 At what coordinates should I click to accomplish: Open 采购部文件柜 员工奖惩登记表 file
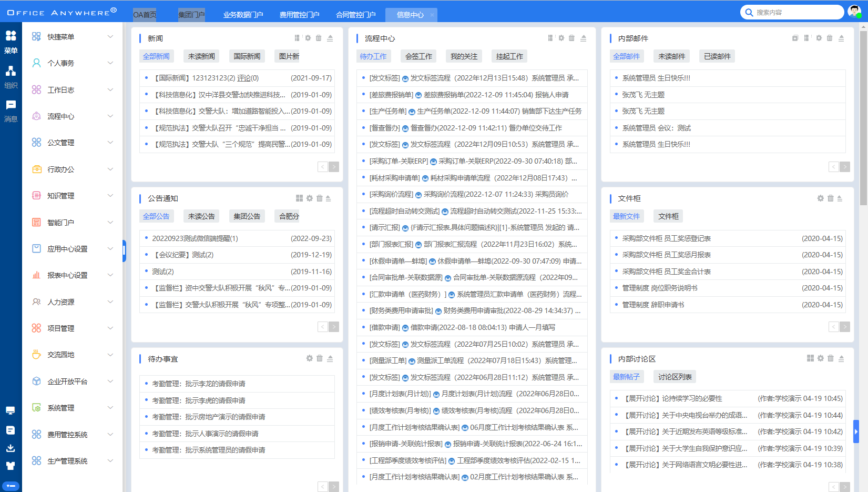[x=666, y=238]
